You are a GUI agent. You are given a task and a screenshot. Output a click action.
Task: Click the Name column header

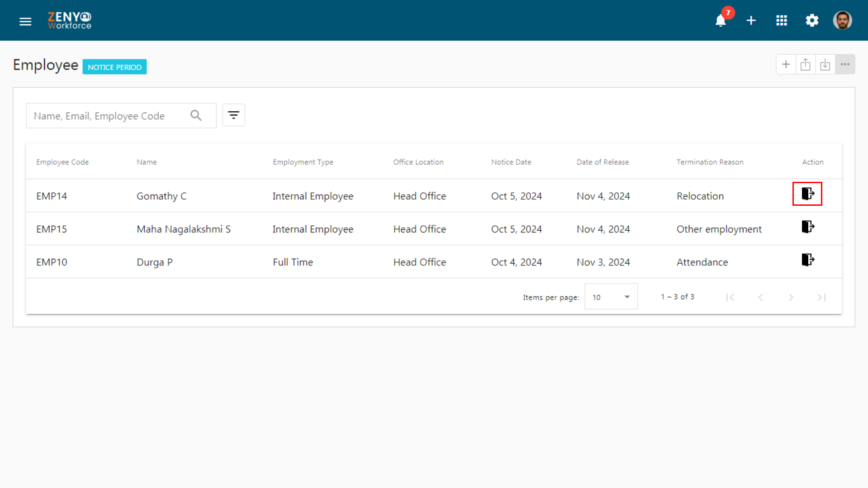[147, 162]
